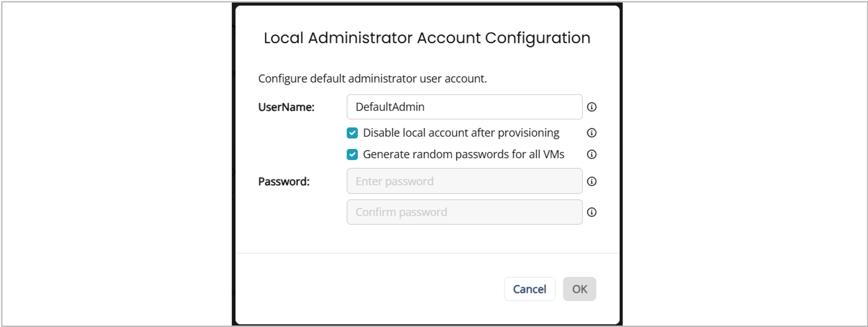The height and width of the screenshot is (327, 868).
Task: Uncheck the Generate random passwords for all VMs checkbox
Action: 352,154
